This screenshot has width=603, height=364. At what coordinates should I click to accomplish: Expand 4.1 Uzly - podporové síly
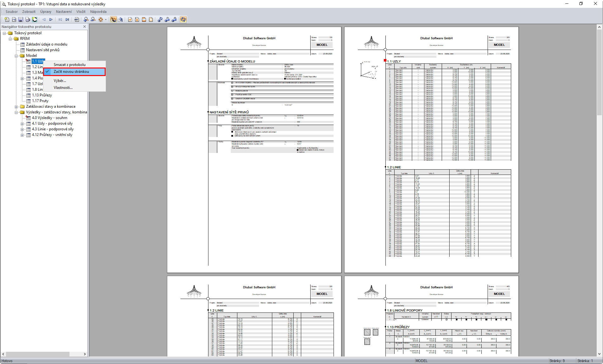click(x=22, y=124)
